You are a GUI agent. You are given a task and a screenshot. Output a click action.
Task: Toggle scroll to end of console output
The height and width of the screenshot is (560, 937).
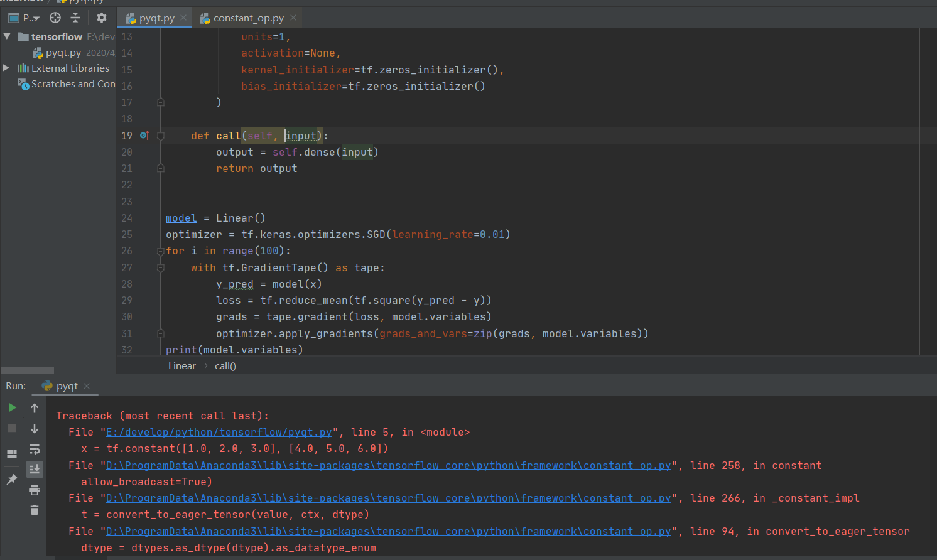[x=35, y=469]
